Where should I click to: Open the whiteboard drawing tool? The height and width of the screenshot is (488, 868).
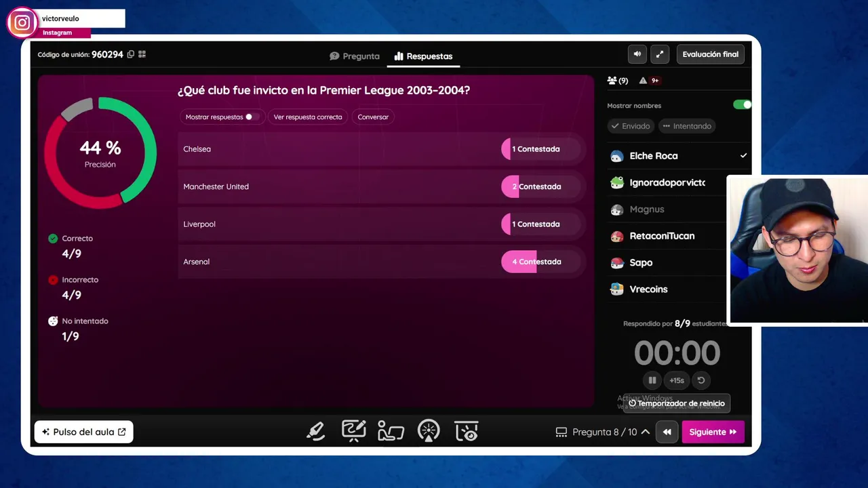(x=353, y=431)
